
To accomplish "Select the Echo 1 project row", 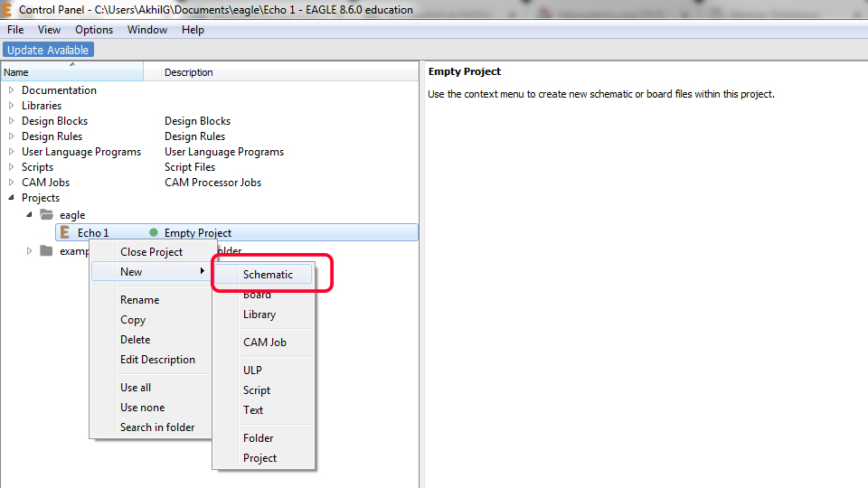I will point(237,232).
